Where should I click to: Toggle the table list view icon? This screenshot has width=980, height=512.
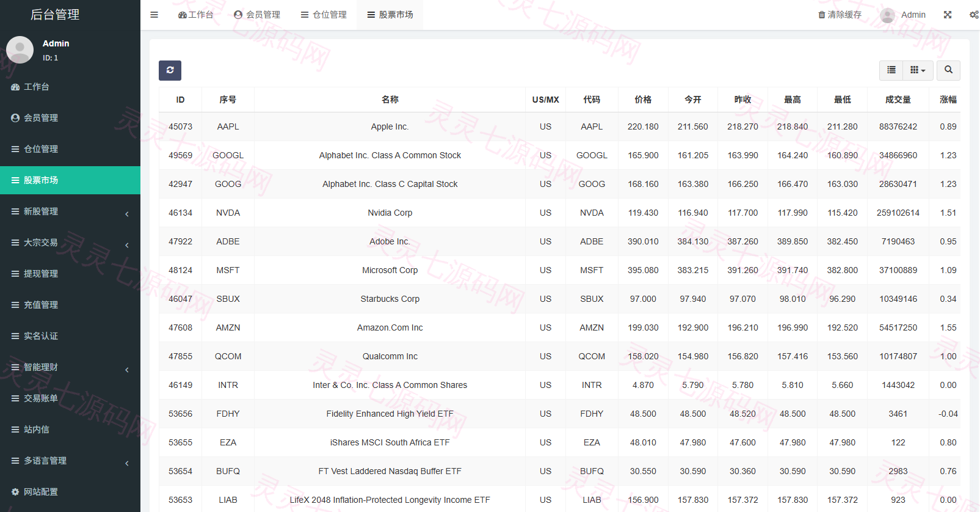coord(891,70)
